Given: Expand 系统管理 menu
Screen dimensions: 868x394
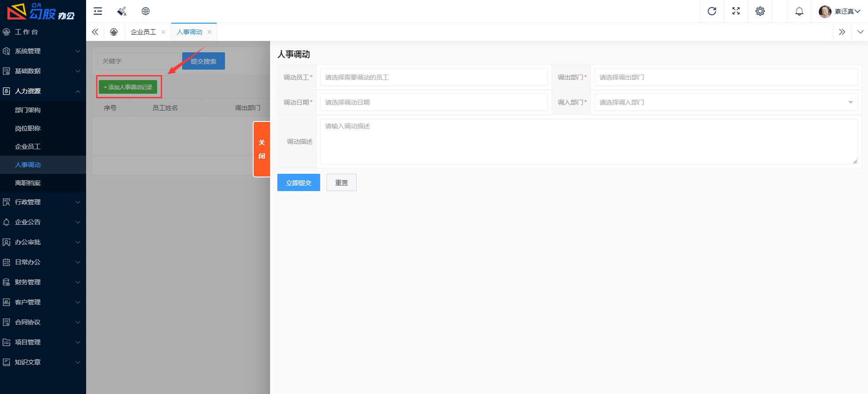Looking at the screenshot, I should tap(43, 51).
